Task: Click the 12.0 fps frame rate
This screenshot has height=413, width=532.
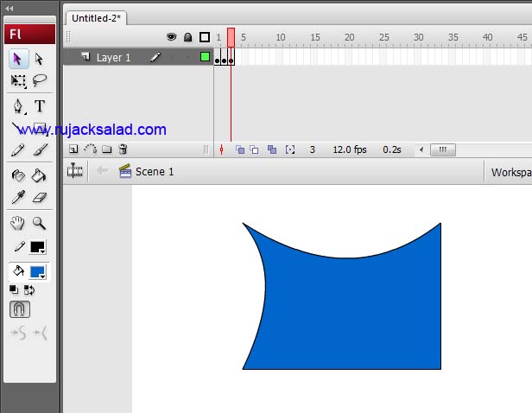Action: coord(350,149)
